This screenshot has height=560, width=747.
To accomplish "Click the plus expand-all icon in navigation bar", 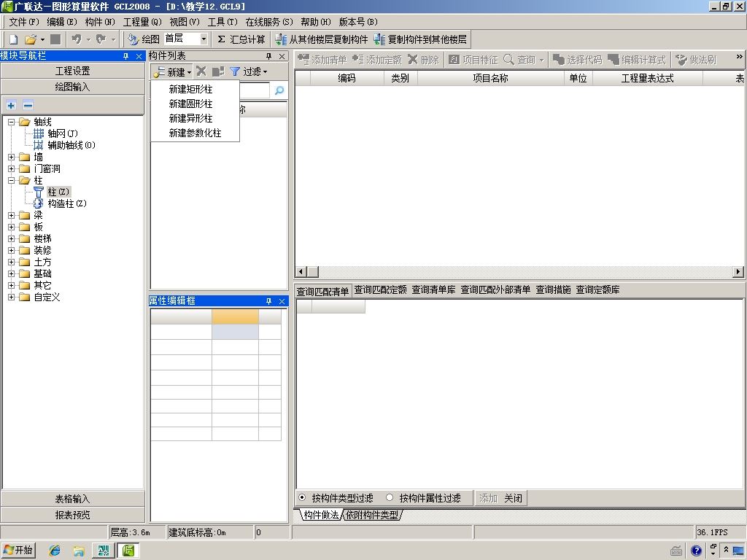I will [12, 105].
